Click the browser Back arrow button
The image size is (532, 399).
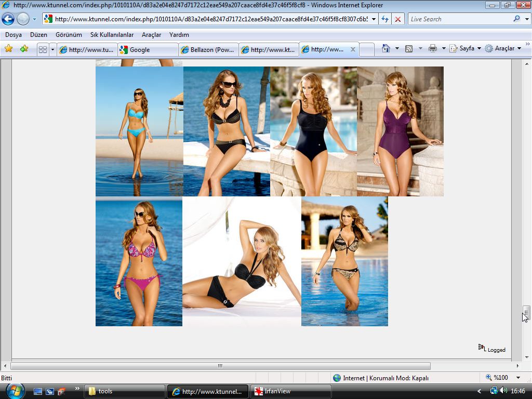[x=8, y=19]
